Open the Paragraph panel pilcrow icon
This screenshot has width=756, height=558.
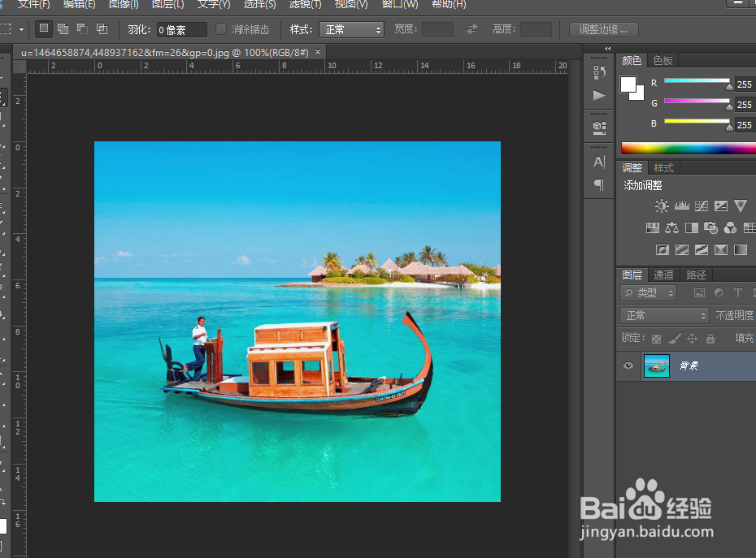(x=599, y=184)
